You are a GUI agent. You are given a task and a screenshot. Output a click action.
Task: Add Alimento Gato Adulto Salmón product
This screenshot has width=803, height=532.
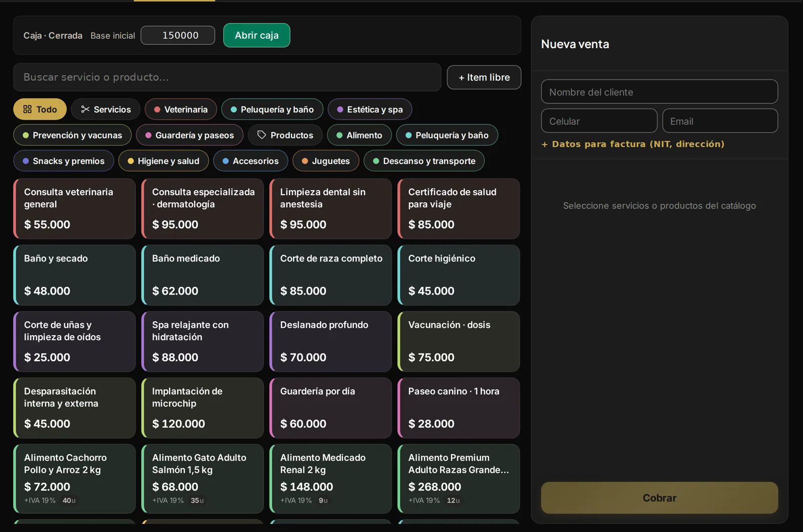(x=202, y=479)
